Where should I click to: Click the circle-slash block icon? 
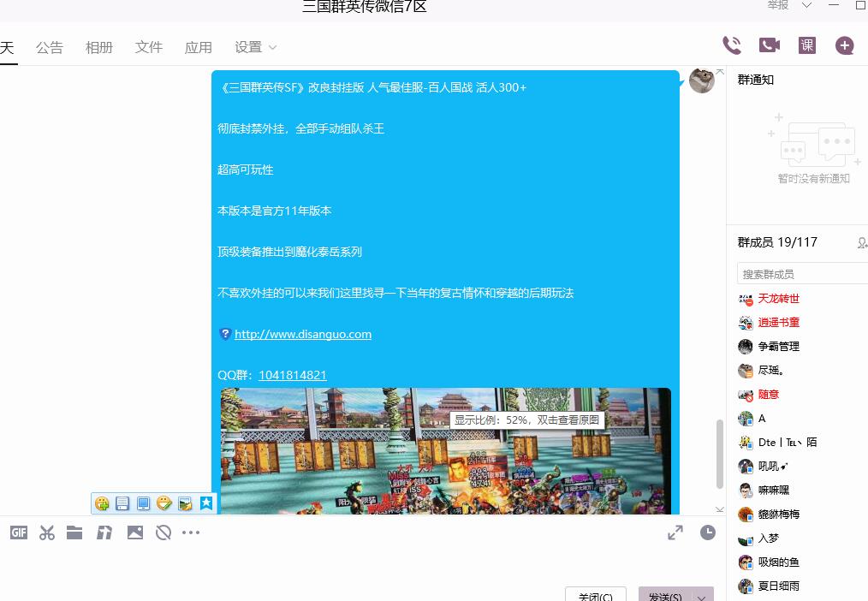[163, 533]
